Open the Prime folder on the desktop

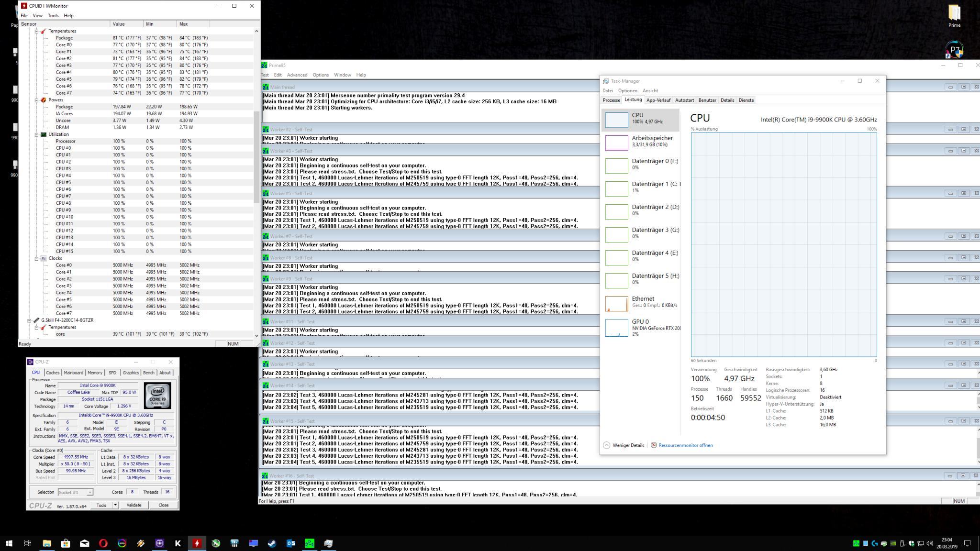[x=954, y=16]
